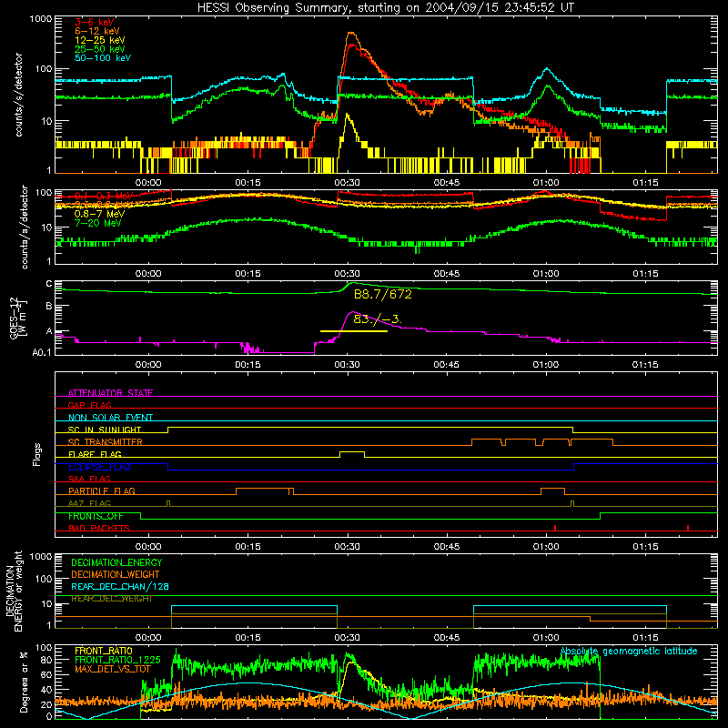Select the FRONTS_OFF label

96,516
